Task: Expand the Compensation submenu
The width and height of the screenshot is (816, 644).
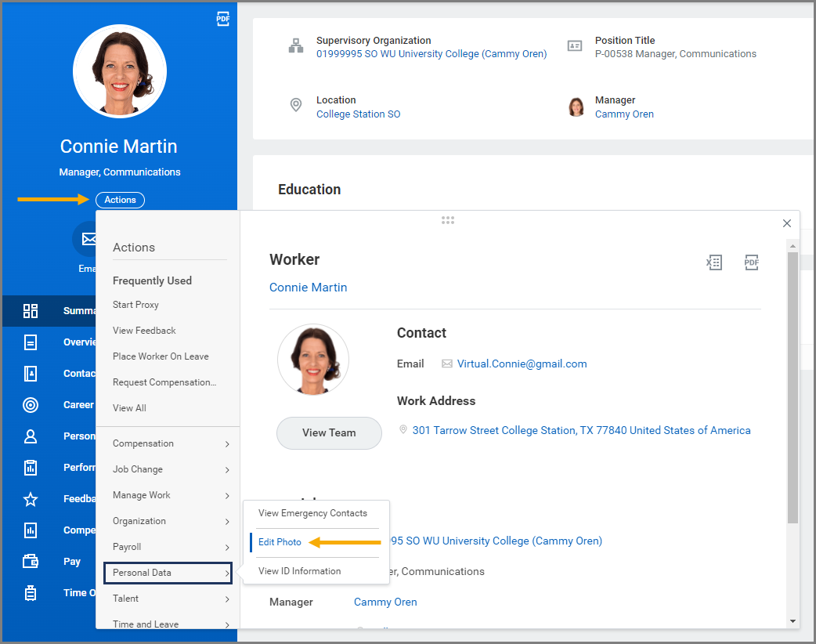Action: (227, 444)
